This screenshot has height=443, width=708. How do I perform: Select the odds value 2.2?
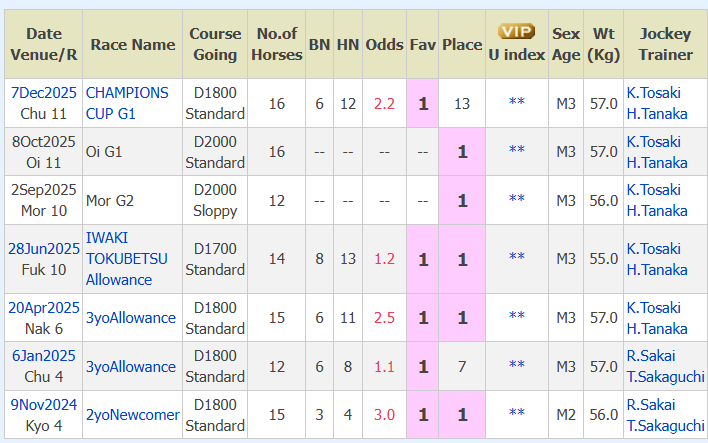pos(384,103)
